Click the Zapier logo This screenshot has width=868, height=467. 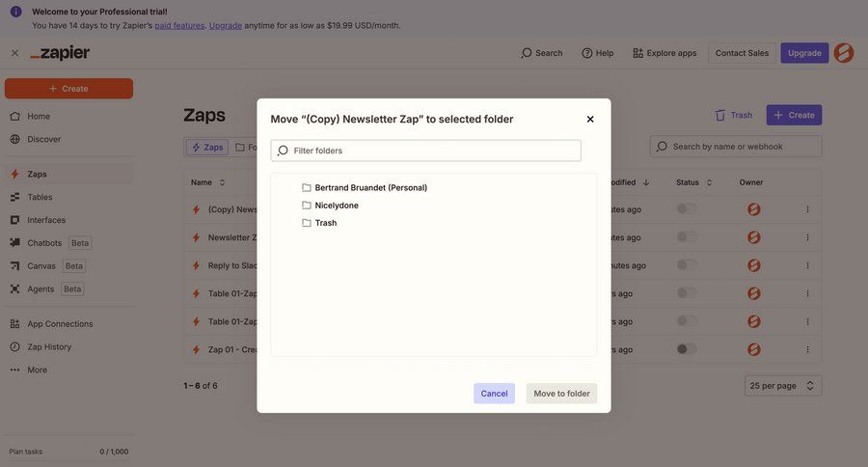tap(60, 53)
